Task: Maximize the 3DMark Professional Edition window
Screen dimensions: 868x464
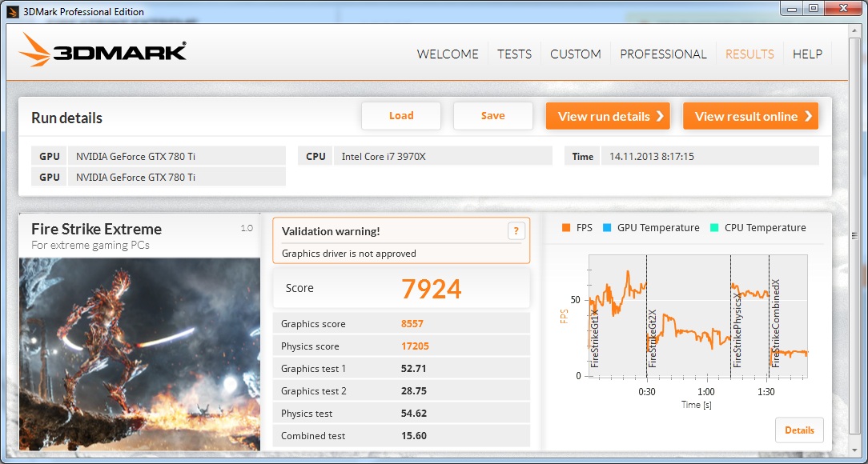Action: tap(814, 8)
